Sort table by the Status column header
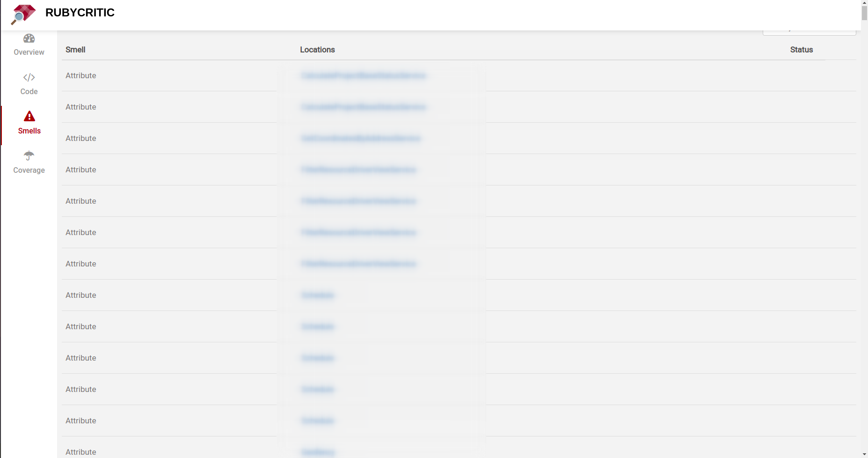 point(801,50)
